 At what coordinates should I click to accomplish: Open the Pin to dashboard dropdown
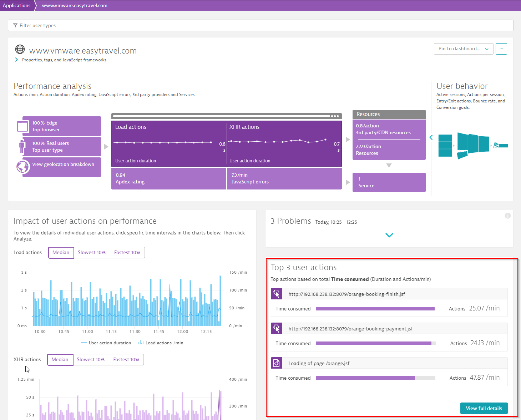(x=463, y=49)
